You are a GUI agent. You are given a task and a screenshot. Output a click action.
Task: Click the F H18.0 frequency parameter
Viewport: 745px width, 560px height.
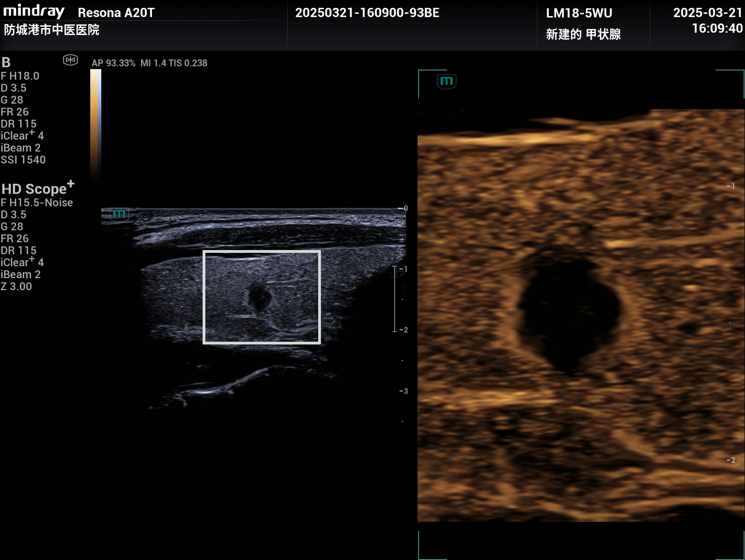pos(20,76)
